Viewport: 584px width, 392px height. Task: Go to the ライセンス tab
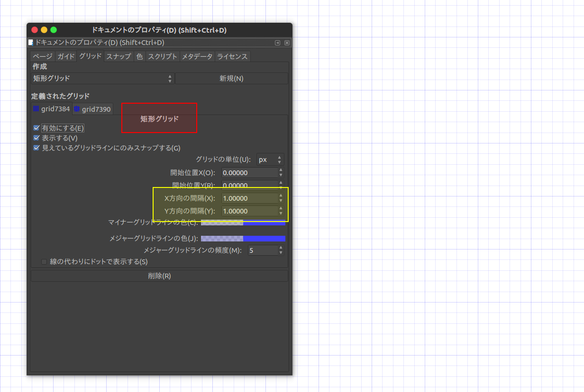(x=232, y=56)
